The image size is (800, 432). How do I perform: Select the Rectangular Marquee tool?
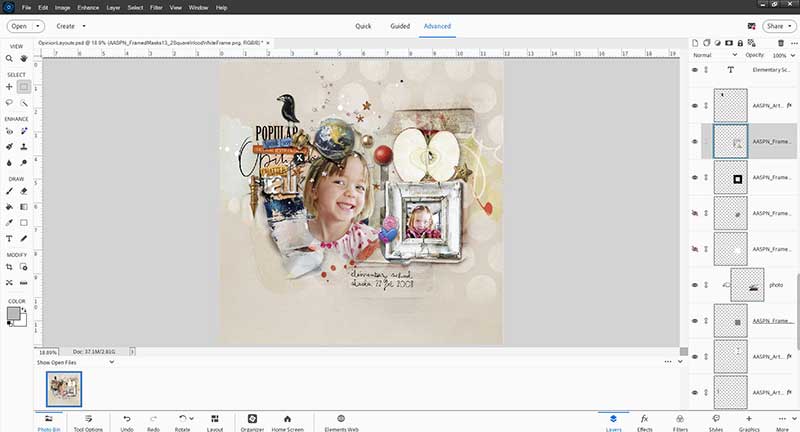pos(24,87)
